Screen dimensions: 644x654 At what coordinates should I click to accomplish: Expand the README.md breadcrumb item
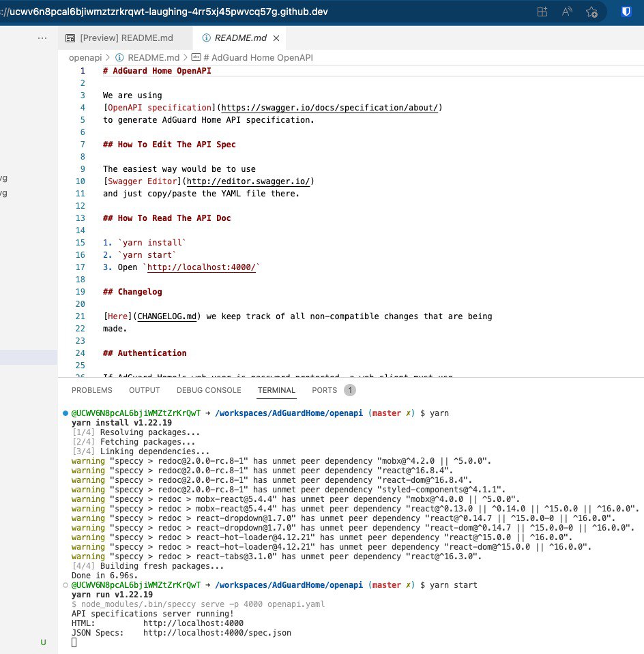pyautogui.click(x=153, y=58)
